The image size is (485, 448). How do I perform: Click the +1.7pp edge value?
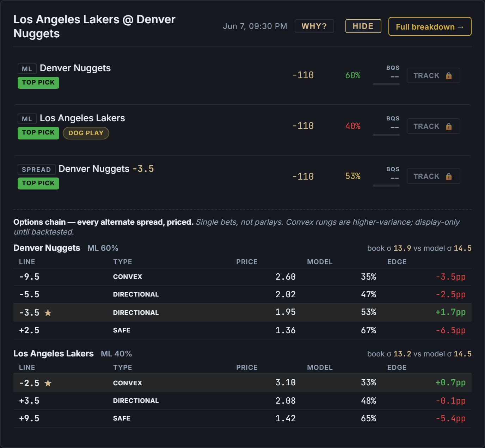tap(450, 312)
